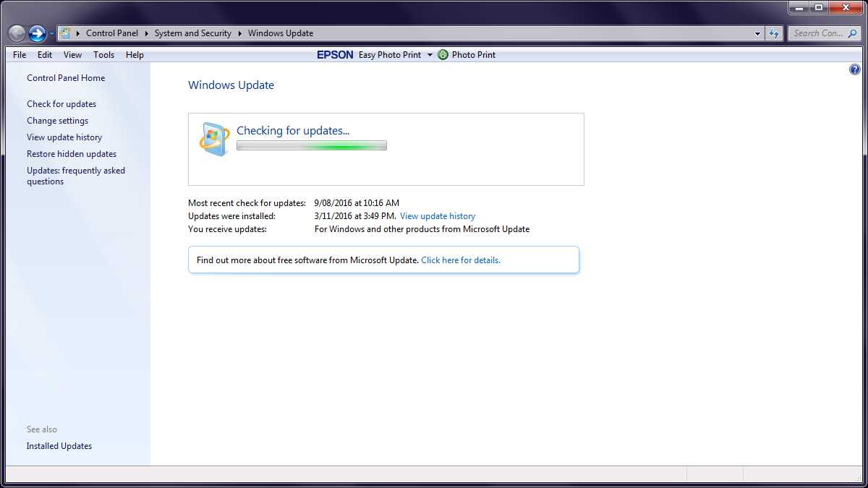Image resolution: width=868 pixels, height=488 pixels.
Task: Open the View menu
Action: (72, 55)
